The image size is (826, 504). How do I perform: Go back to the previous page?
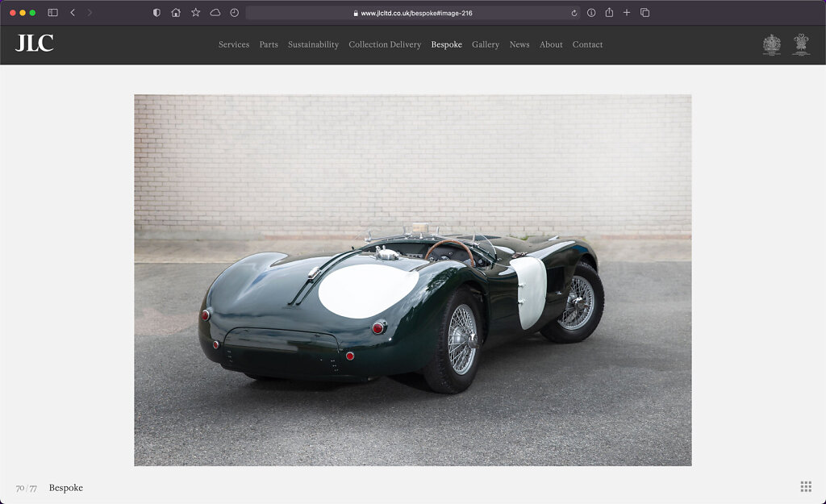[73, 13]
